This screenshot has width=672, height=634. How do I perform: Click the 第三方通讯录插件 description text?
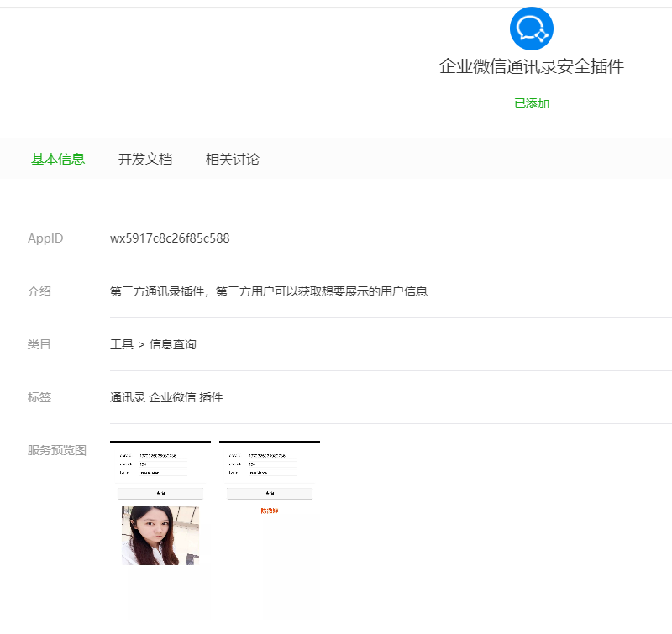click(269, 291)
